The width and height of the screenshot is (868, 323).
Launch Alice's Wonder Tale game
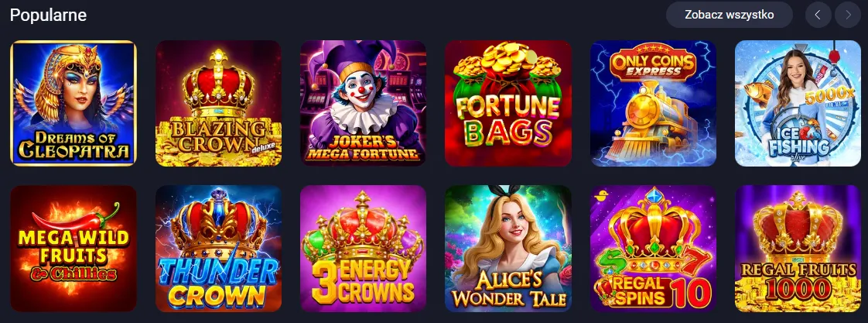(x=508, y=248)
